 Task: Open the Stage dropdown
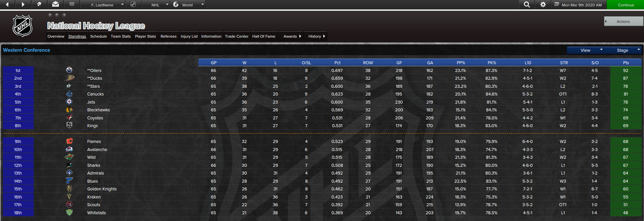pos(622,50)
